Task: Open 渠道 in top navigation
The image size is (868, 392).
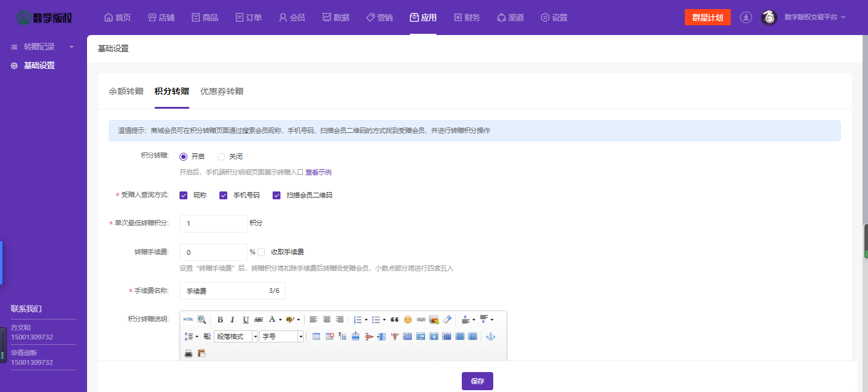Action: click(510, 18)
